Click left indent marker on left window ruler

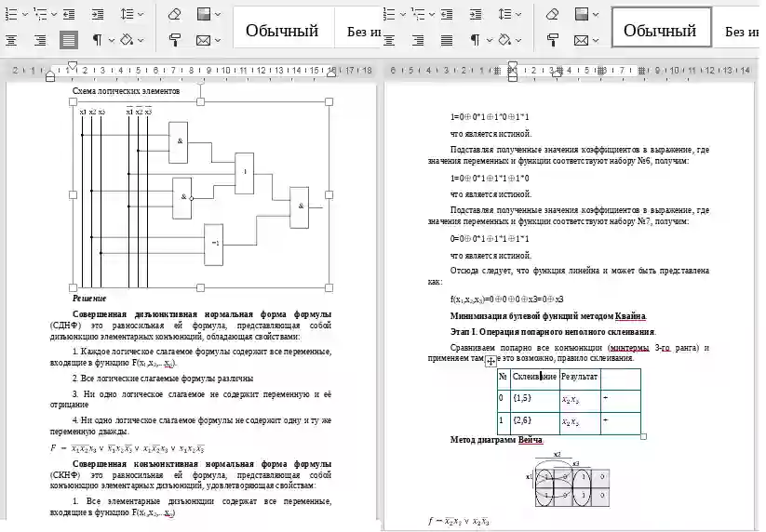[x=50, y=76]
